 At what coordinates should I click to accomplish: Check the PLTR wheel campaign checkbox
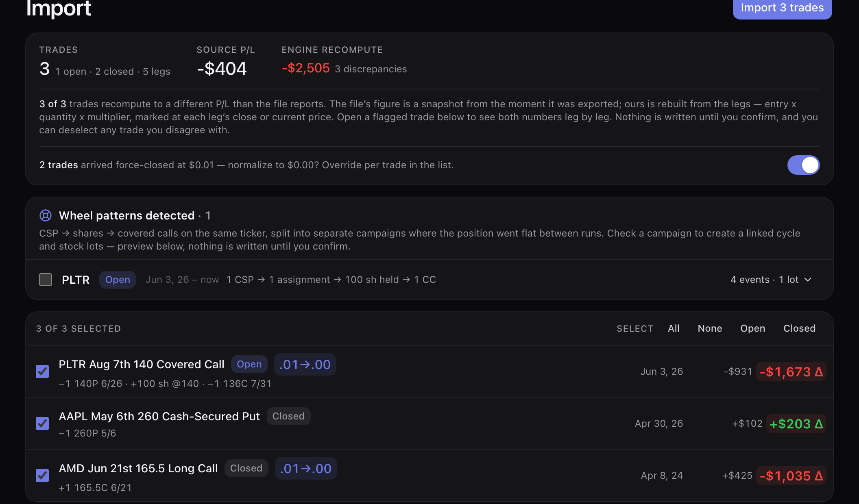(46, 280)
